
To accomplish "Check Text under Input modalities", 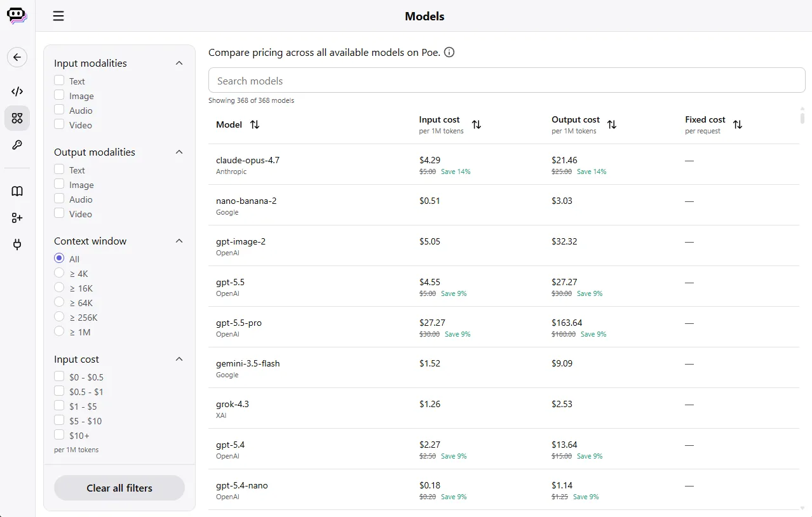I will [x=59, y=81].
